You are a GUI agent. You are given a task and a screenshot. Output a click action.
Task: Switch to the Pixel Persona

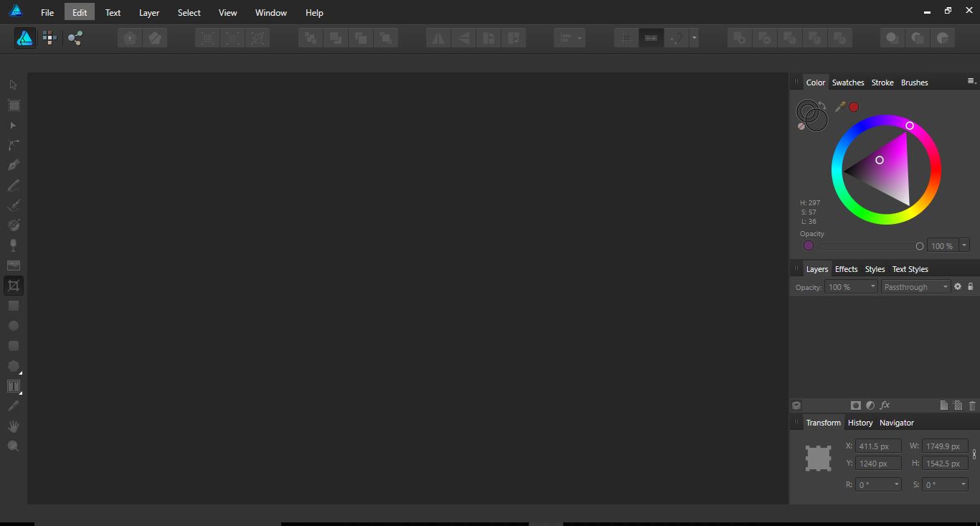coord(49,37)
